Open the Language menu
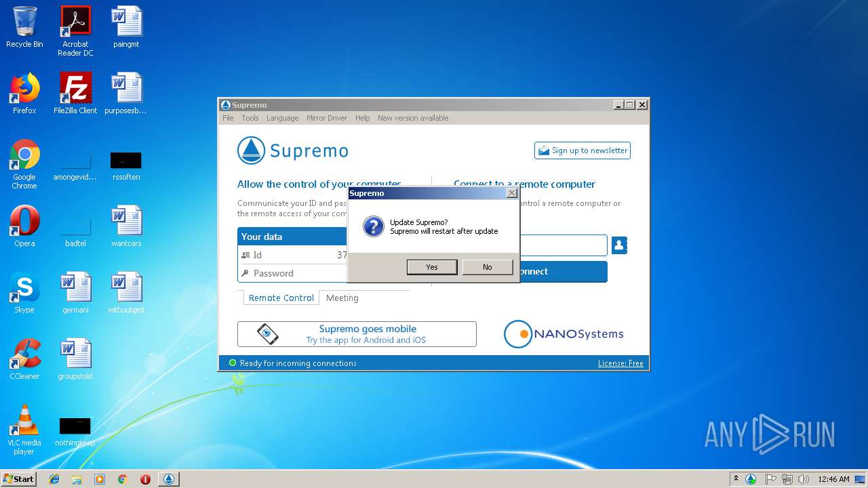The height and width of the screenshot is (488, 868). point(282,118)
